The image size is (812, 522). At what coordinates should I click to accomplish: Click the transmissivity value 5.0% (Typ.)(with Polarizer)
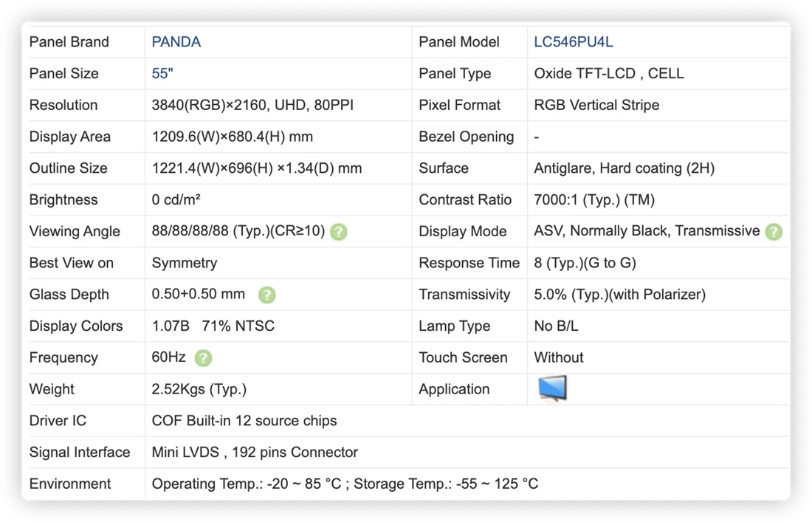619,295
